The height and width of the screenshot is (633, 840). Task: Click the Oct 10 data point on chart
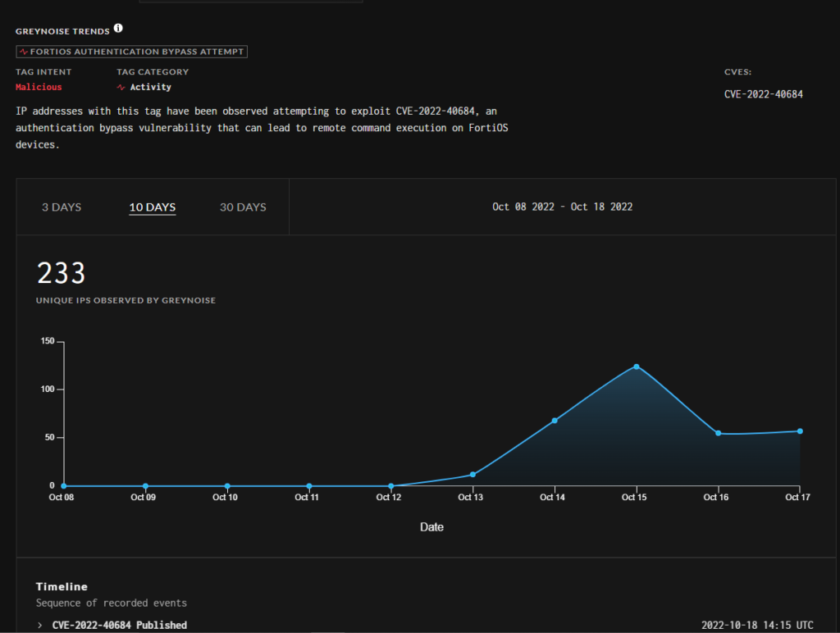[227, 485]
